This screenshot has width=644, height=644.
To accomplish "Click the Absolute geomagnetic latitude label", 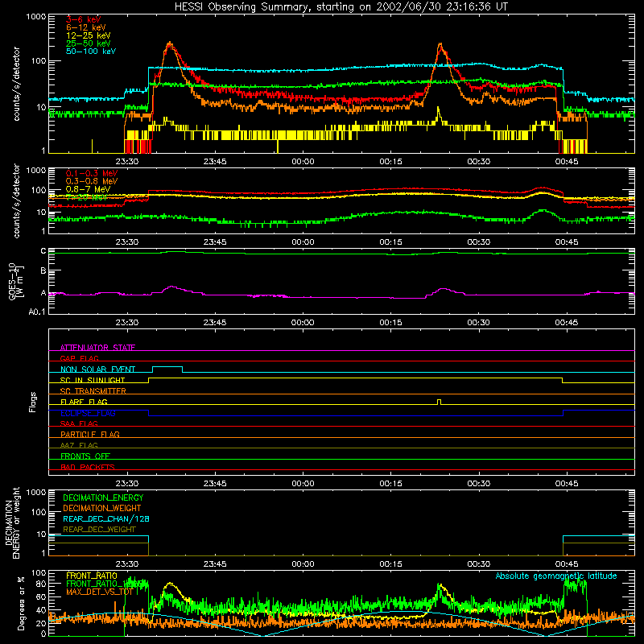I will 556,576.
